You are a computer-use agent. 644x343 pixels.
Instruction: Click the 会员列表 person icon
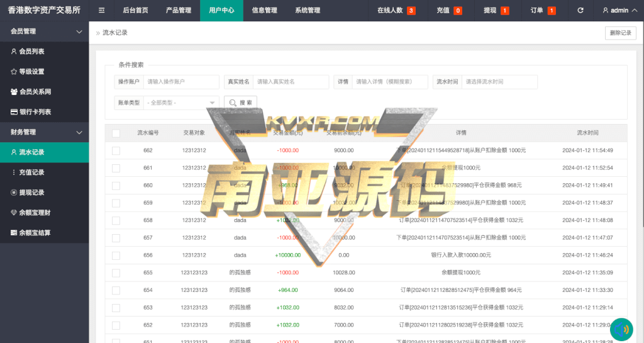pyautogui.click(x=14, y=52)
